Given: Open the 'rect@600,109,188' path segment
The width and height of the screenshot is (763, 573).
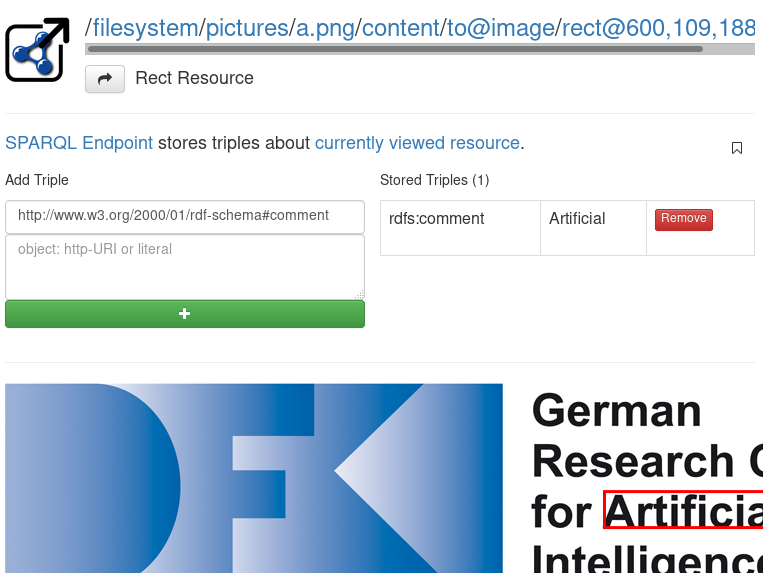Looking at the screenshot, I should click(659, 28).
